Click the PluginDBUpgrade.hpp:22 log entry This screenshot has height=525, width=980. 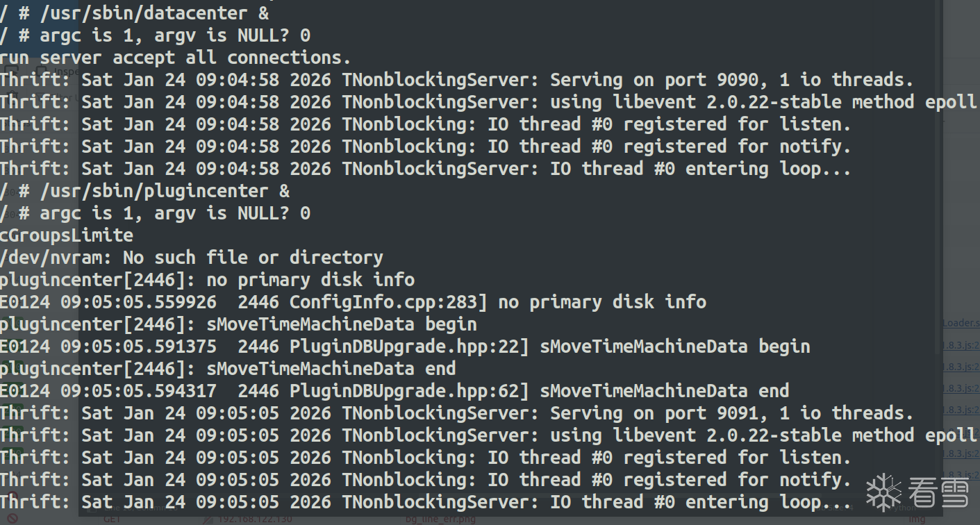[x=404, y=346]
